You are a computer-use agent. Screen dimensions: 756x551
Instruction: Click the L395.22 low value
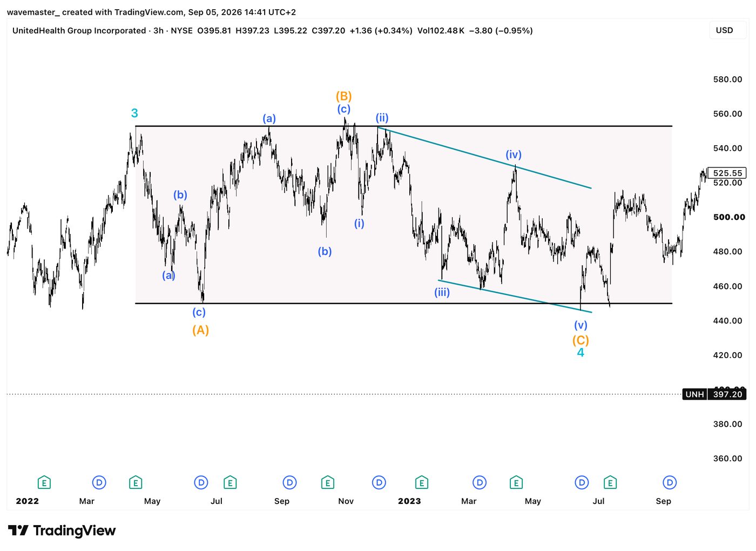[x=291, y=31]
